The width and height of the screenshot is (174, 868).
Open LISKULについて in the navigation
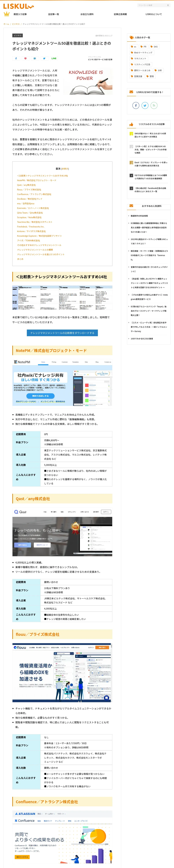pos(154,14)
